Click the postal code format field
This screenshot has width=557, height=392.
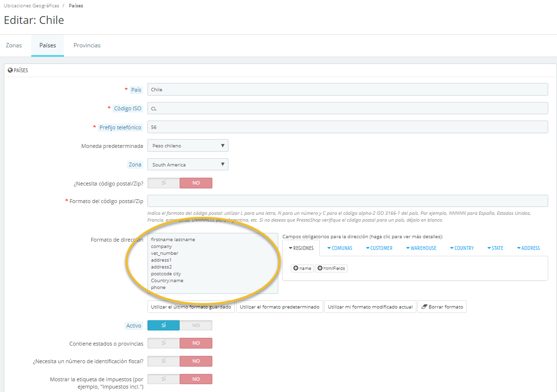pos(348,201)
